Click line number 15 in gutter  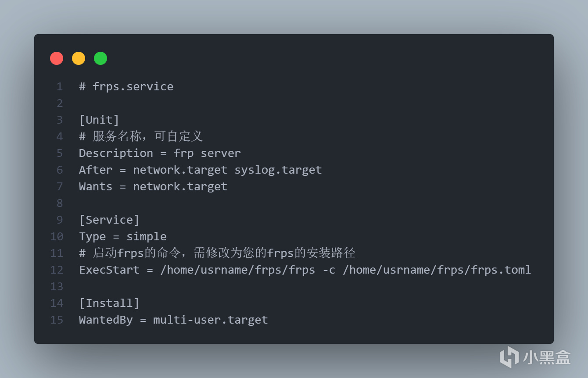click(x=57, y=320)
